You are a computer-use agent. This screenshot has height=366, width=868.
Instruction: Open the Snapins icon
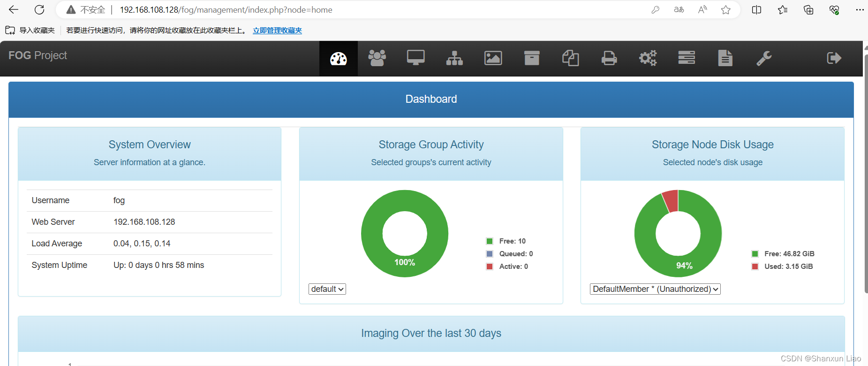point(571,58)
